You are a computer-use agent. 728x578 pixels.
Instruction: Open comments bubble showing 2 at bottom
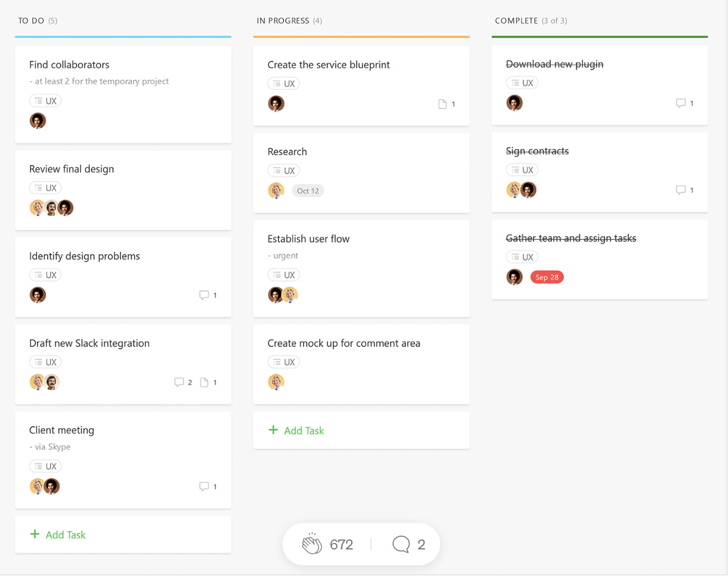[401, 544]
